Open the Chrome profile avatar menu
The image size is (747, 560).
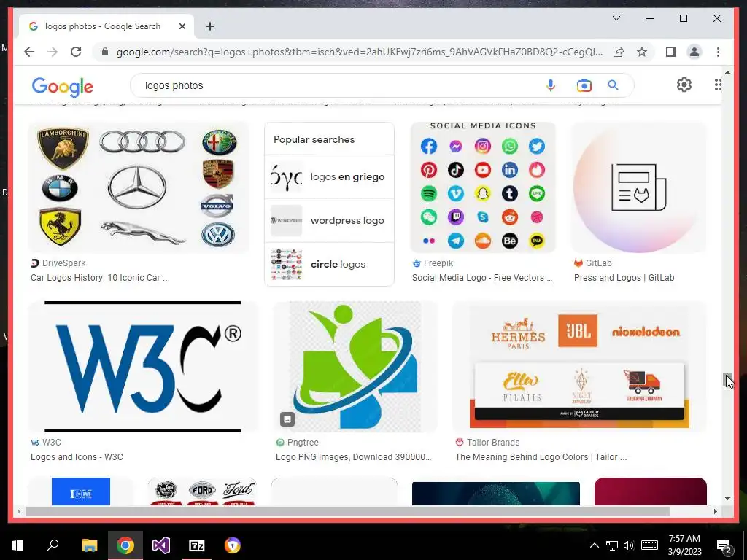coord(694,52)
